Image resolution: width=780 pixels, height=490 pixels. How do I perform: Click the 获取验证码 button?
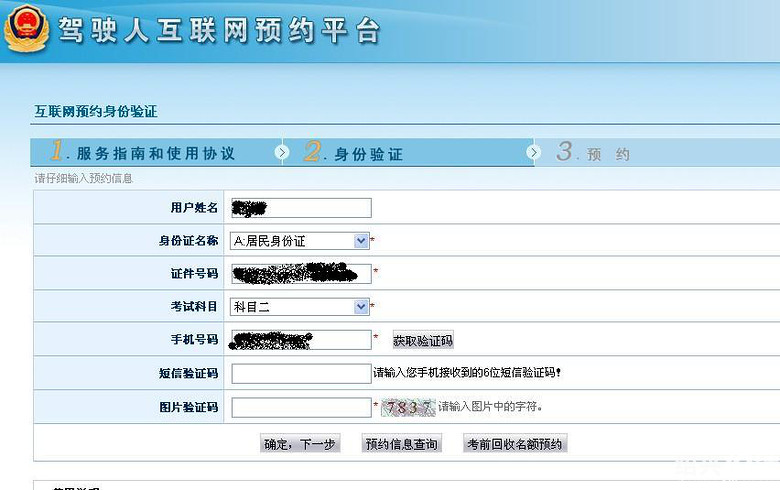coord(423,340)
